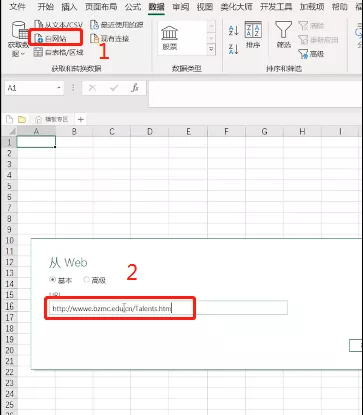The image size is (363, 415).
Task: Sort ascending with the A-Z icon
Action: pyautogui.click(x=233, y=31)
